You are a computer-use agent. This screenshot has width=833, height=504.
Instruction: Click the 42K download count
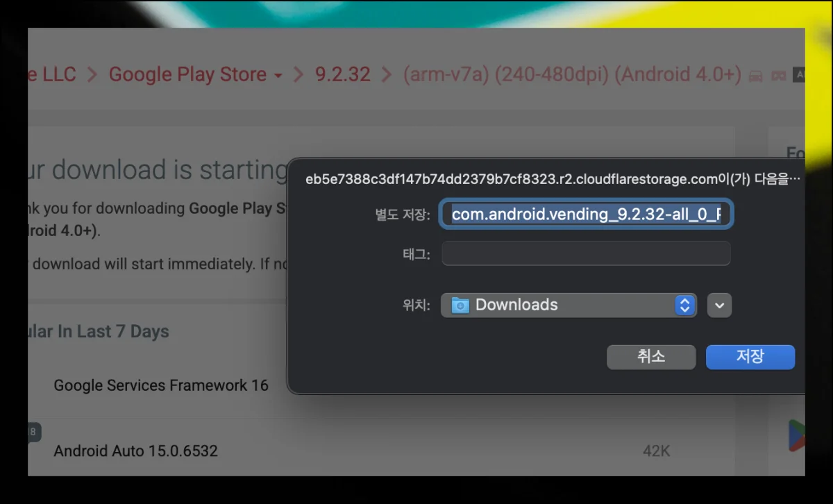click(x=656, y=451)
